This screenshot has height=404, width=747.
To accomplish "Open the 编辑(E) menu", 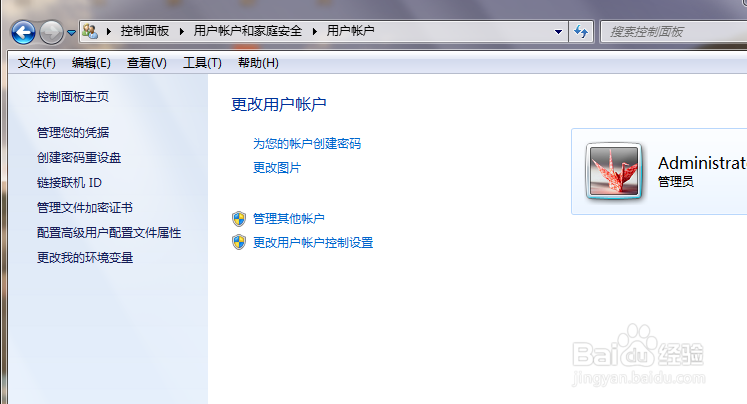I will click(91, 63).
